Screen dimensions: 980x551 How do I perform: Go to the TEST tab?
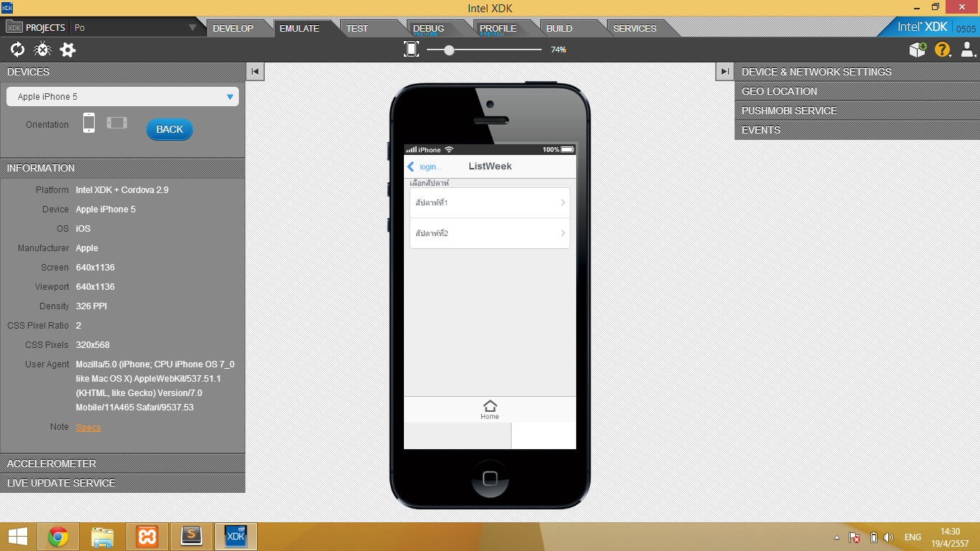(x=357, y=29)
